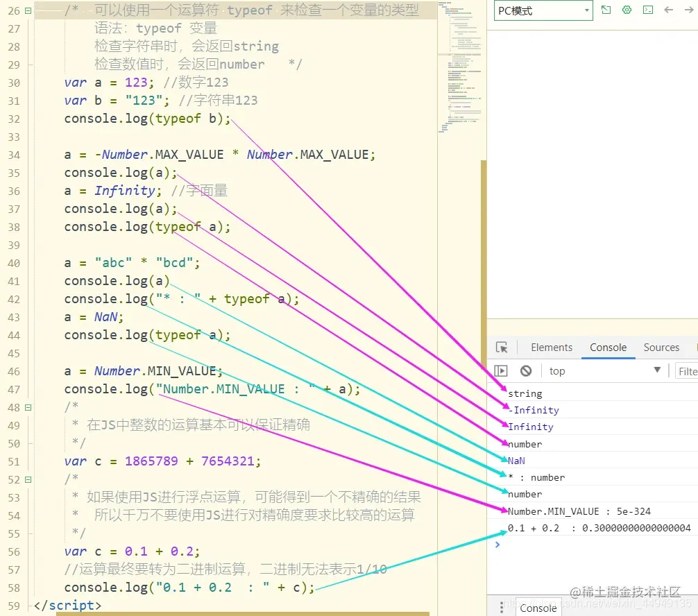This screenshot has width=698, height=616.
Task: Open the devtools drawer three-dot menu
Action: pos(502,608)
